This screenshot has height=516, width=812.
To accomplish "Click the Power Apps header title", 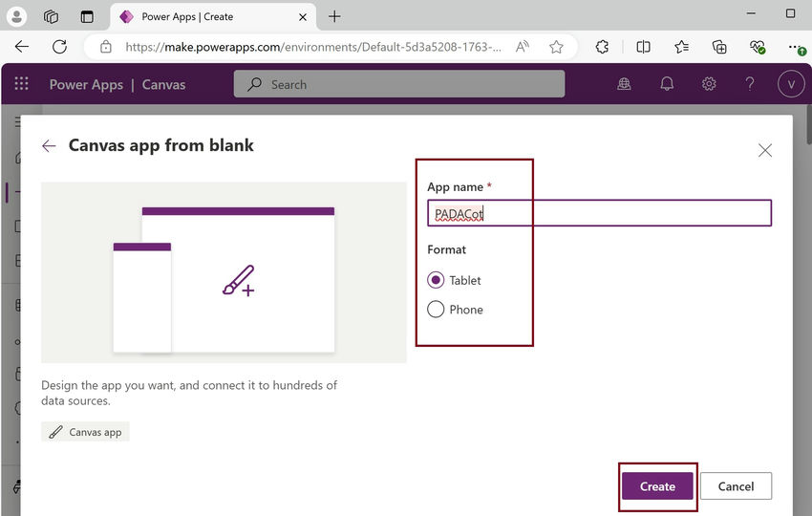I will pos(86,84).
